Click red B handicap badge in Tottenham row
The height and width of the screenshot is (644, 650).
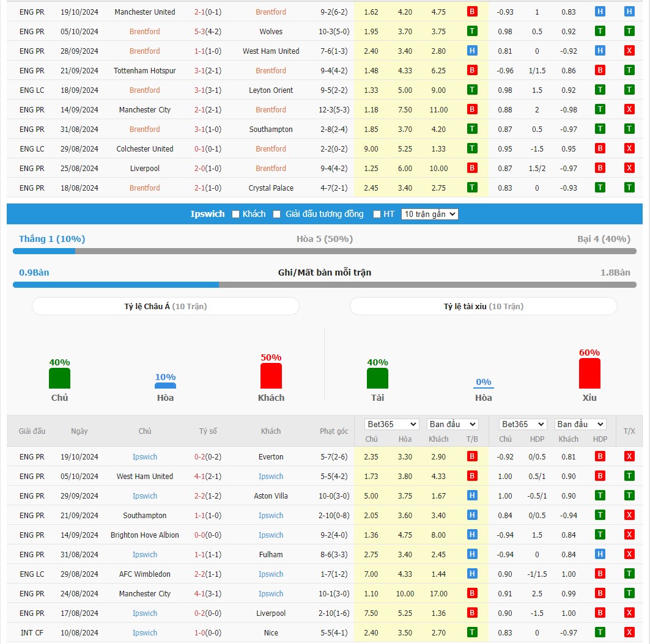click(x=600, y=70)
